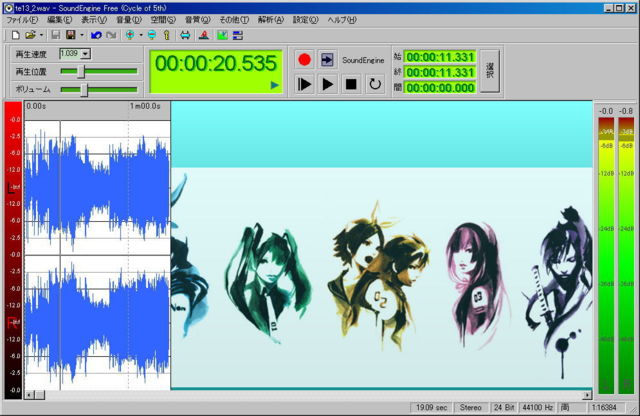640x416 pixels.
Task: Click the selection length field showing 00:00:00.000
Action: pos(440,88)
